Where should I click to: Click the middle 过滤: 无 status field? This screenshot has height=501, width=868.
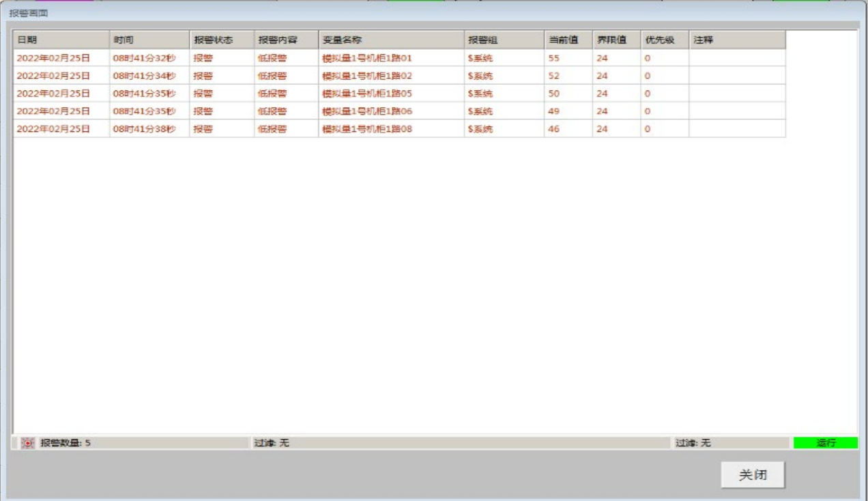click(272, 443)
